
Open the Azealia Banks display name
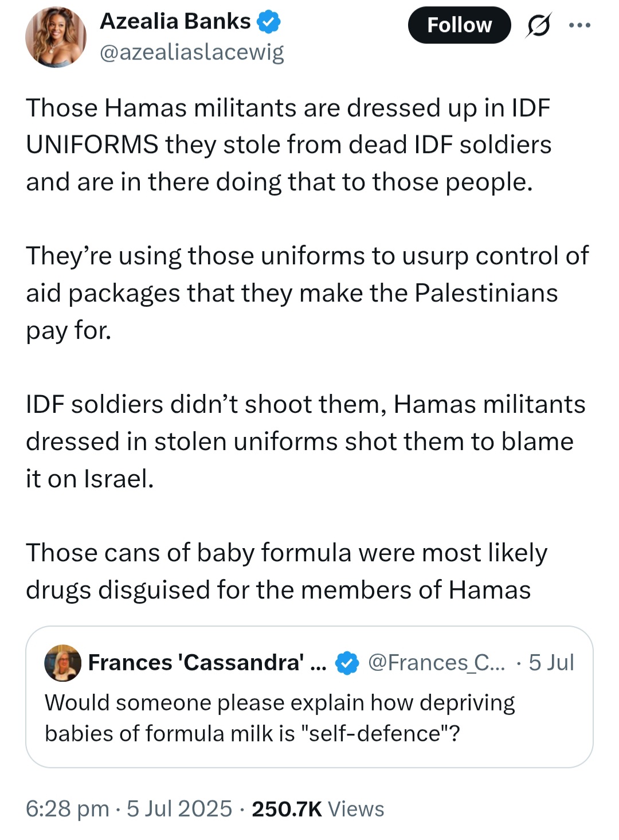point(175,22)
